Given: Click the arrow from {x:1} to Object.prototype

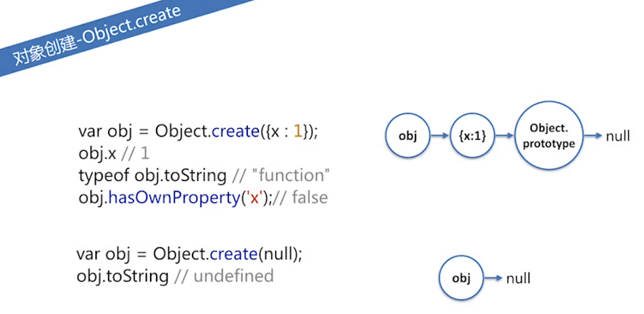Looking at the screenshot, I should click(504, 136).
